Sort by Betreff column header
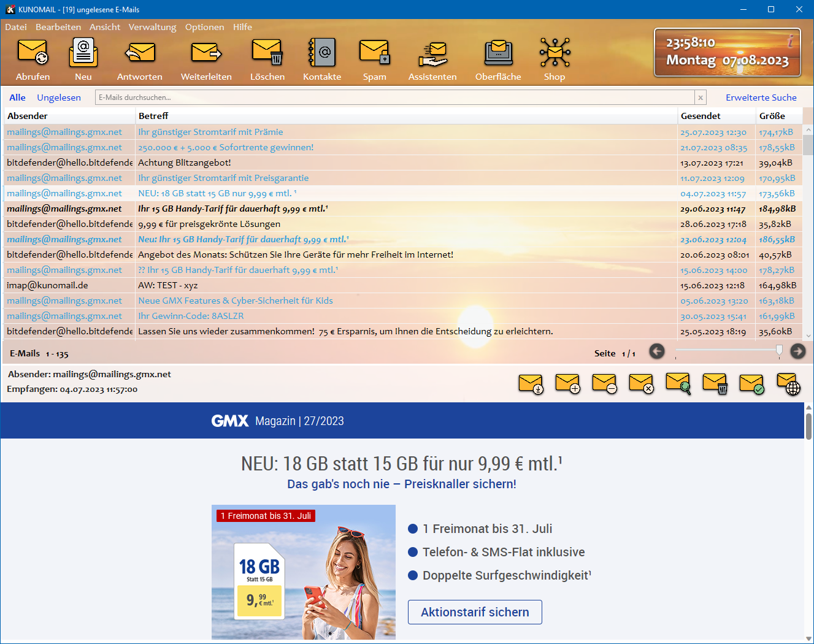This screenshot has width=814, height=644. [x=406, y=116]
